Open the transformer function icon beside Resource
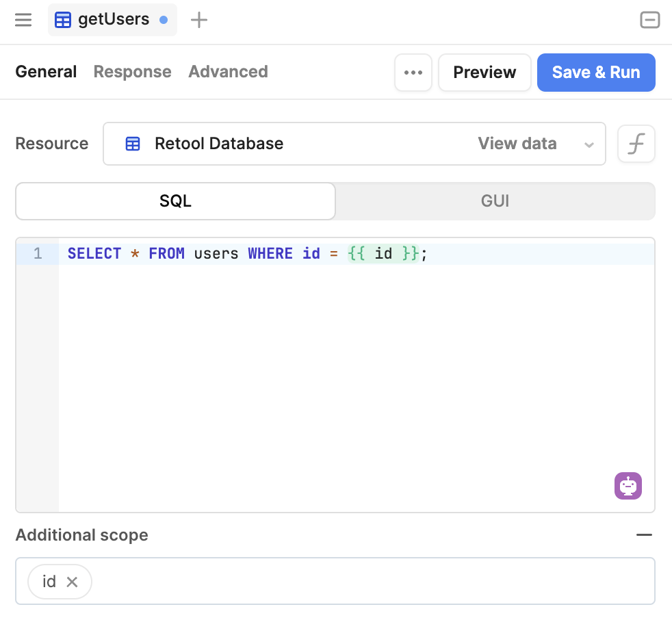Screen dimensions: 672x620 636,144
